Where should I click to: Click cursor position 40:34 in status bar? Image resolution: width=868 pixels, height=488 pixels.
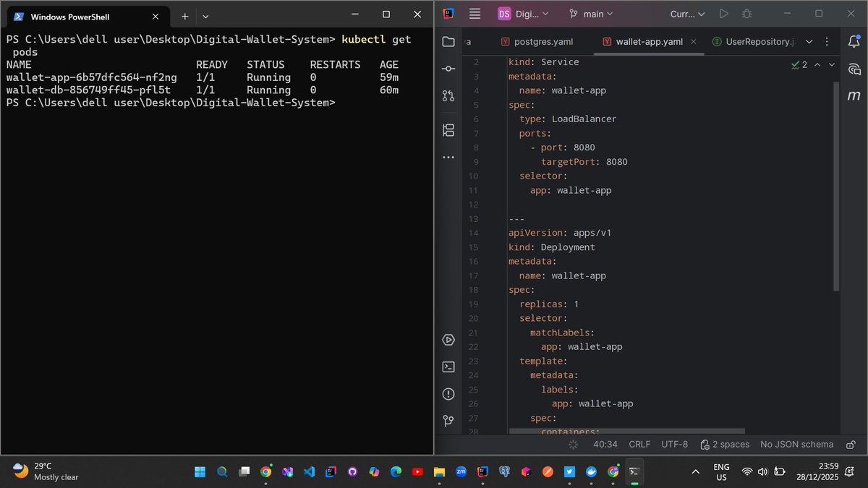coord(605,445)
